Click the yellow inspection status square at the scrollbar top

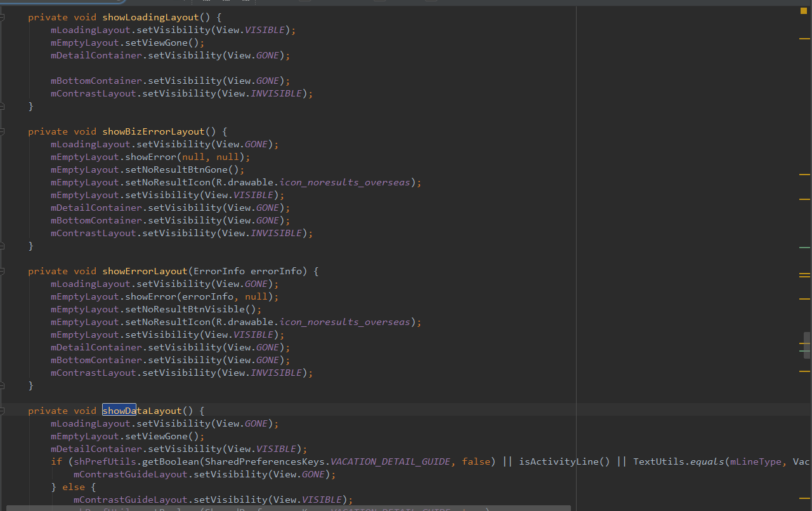click(x=805, y=11)
